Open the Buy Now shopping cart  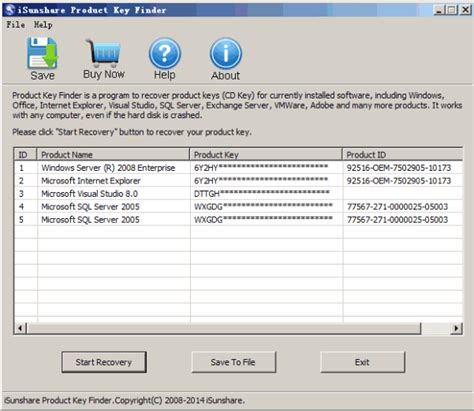pyautogui.click(x=103, y=53)
